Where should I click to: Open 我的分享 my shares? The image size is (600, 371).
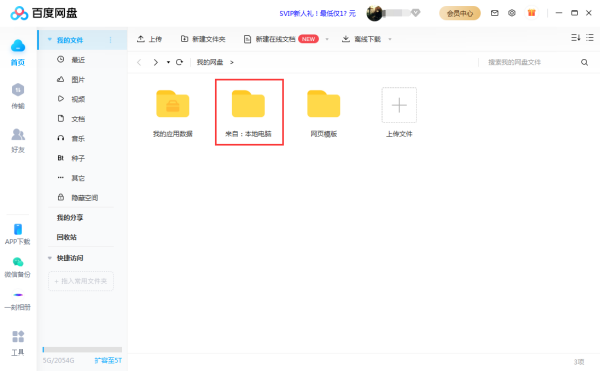coord(70,218)
